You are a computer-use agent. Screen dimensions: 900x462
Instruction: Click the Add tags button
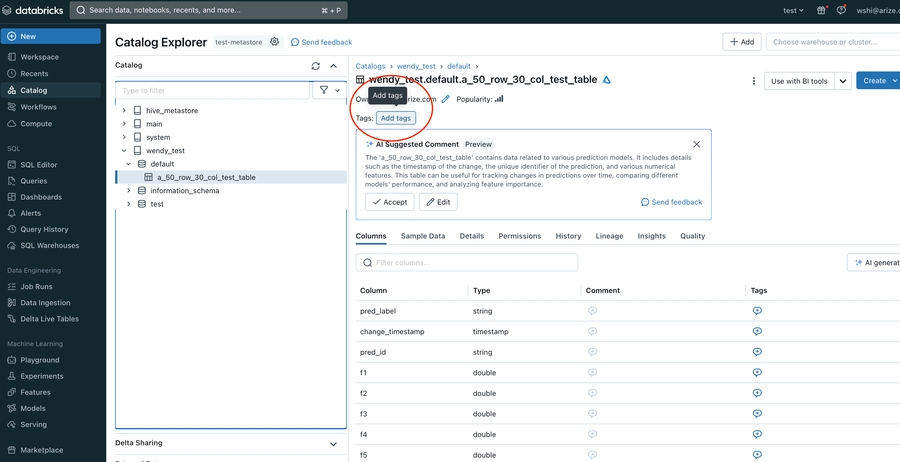(396, 118)
